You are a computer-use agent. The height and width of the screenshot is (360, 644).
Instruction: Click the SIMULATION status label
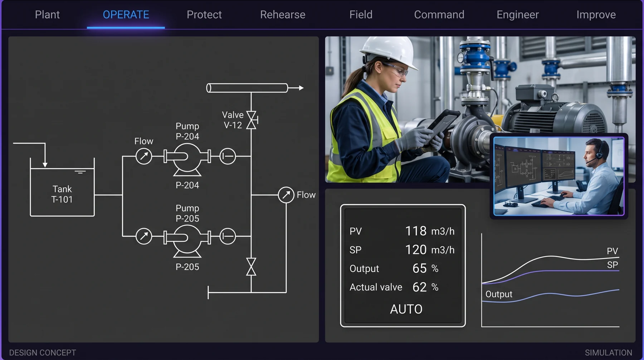point(608,353)
